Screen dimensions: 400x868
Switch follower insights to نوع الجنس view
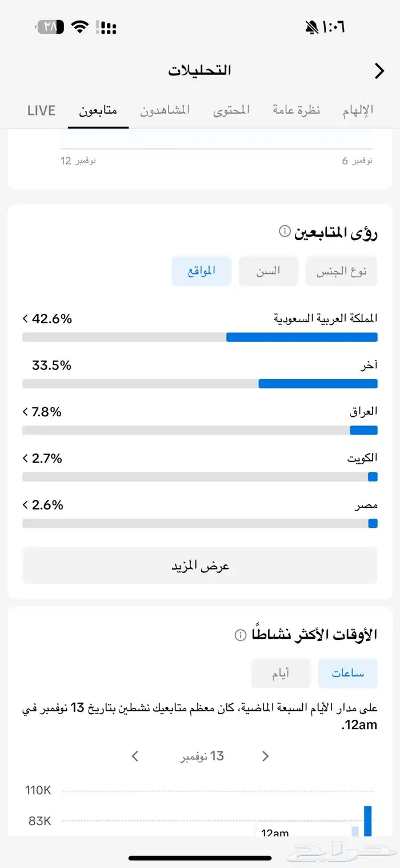point(341,270)
